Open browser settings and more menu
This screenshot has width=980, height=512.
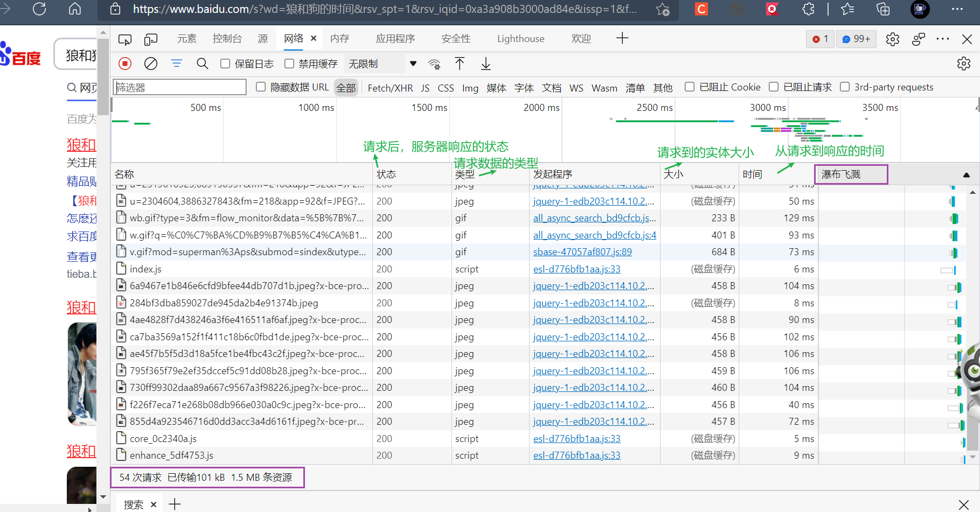[957, 9]
